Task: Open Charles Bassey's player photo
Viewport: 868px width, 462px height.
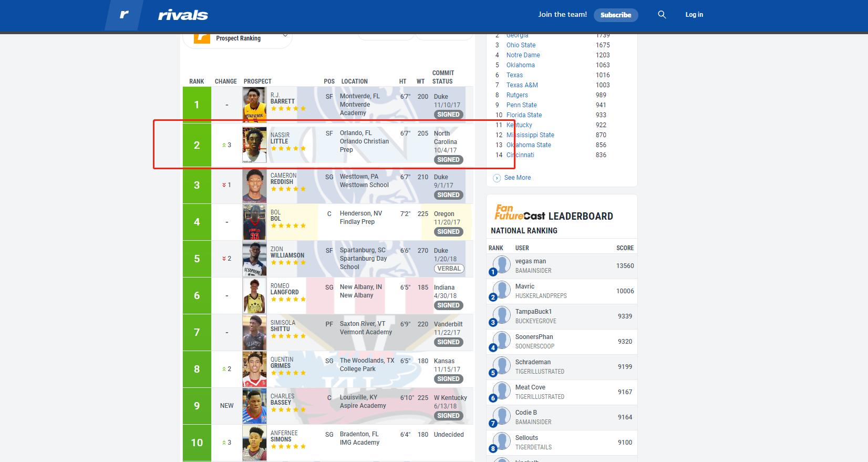Action: (x=254, y=406)
